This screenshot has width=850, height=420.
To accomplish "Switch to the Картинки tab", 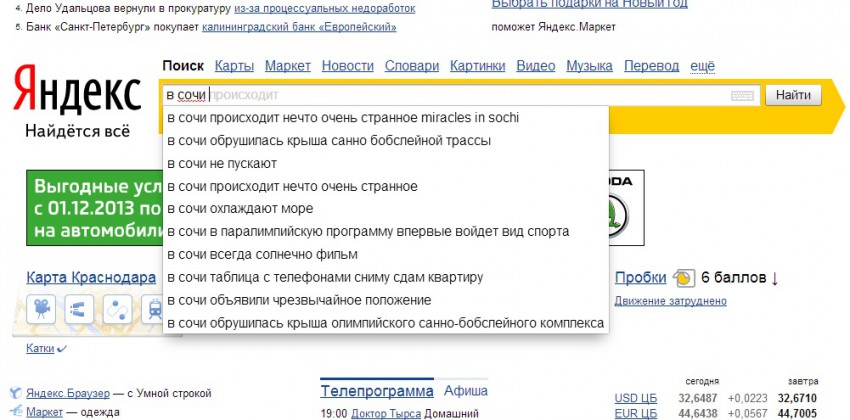I will point(477,66).
